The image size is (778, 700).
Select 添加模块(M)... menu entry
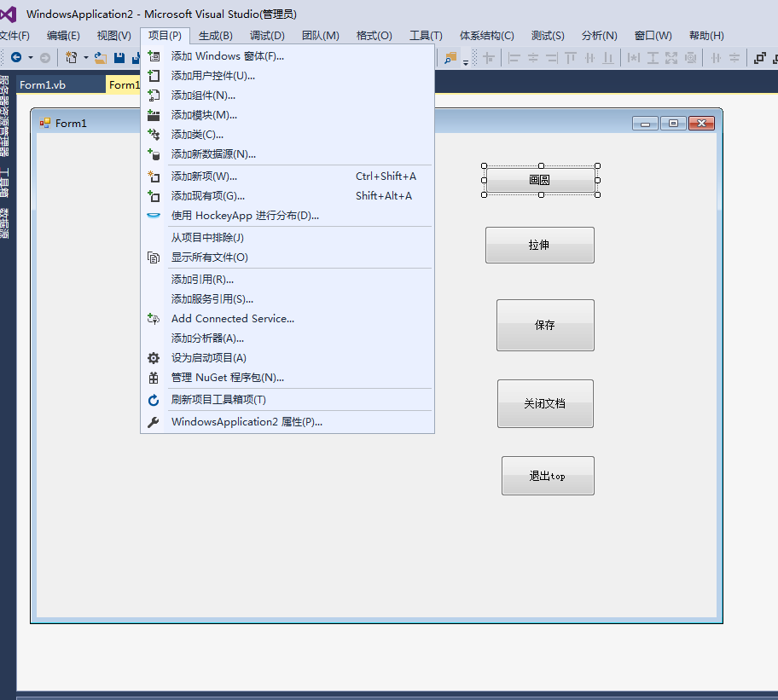click(x=287, y=115)
